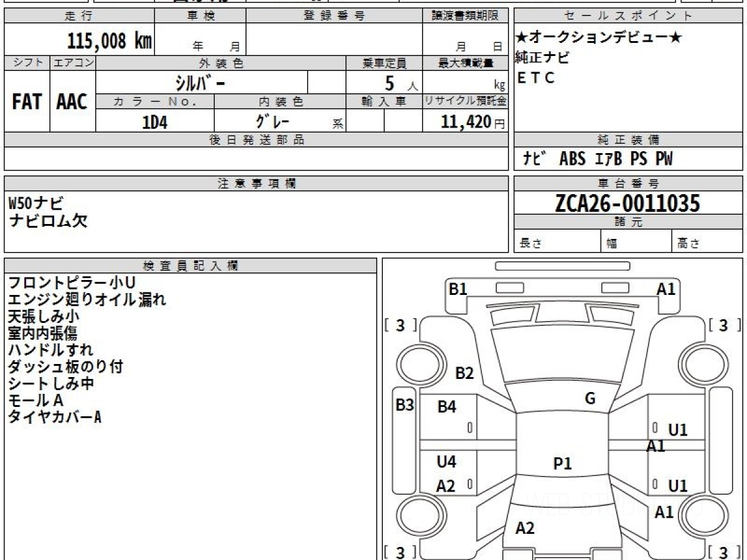Select the AAC air conditioner value

73,101
